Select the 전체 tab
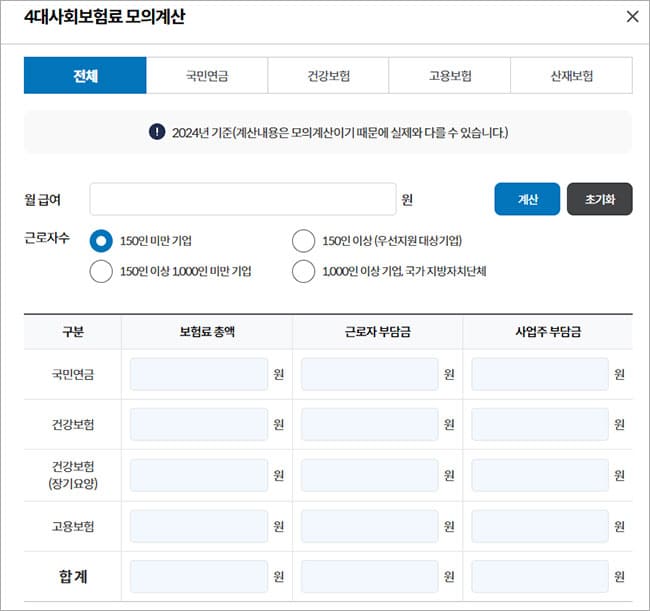Screen dimensions: 650x611 tap(85, 75)
